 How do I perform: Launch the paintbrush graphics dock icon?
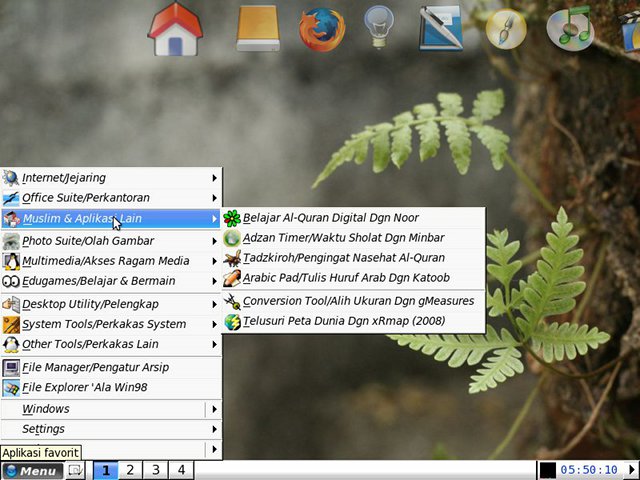[506, 29]
